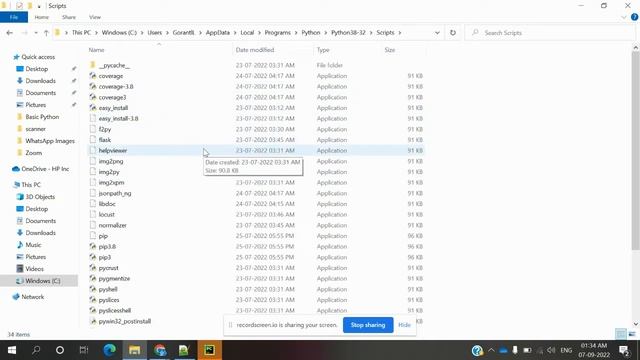The image size is (640, 360).
Task: Switch to the Home ribbon tab
Action: coord(42,17)
